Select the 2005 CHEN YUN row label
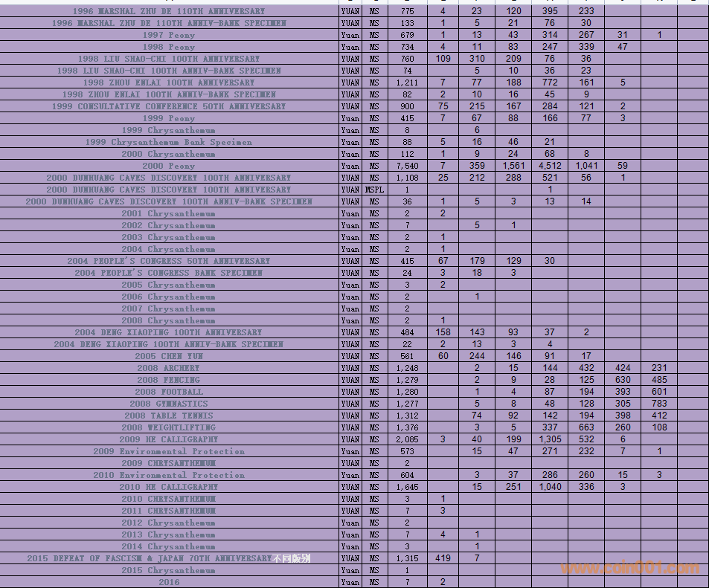The width and height of the screenshot is (709, 588). pos(168,356)
